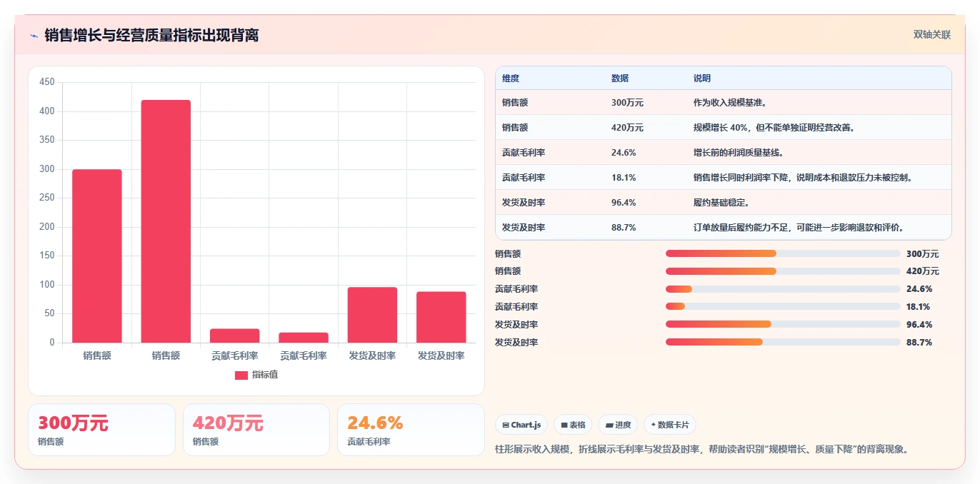
Task: Click the table cell 420万元
Action: tap(627, 128)
